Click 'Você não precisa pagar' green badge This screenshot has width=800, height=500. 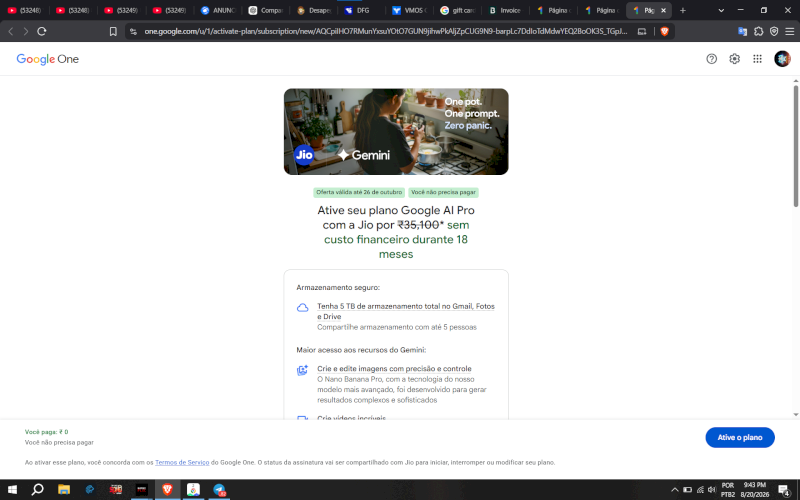click(x=443, y=192)
